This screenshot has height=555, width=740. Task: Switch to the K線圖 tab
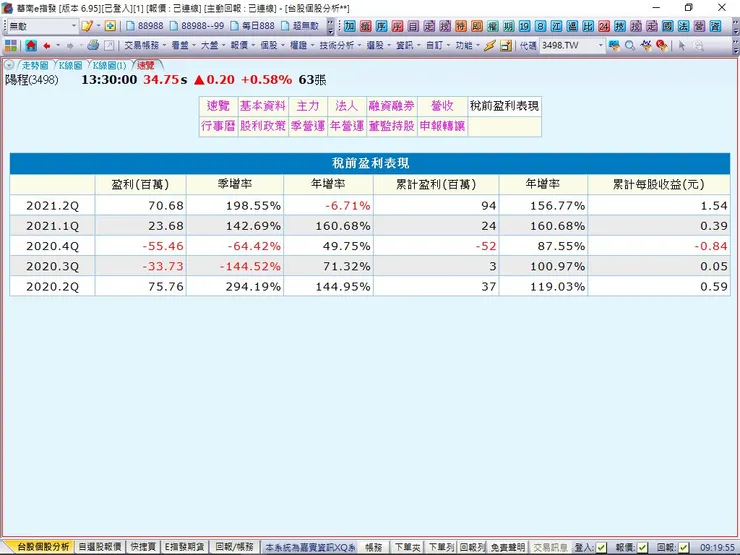point(70,65)
